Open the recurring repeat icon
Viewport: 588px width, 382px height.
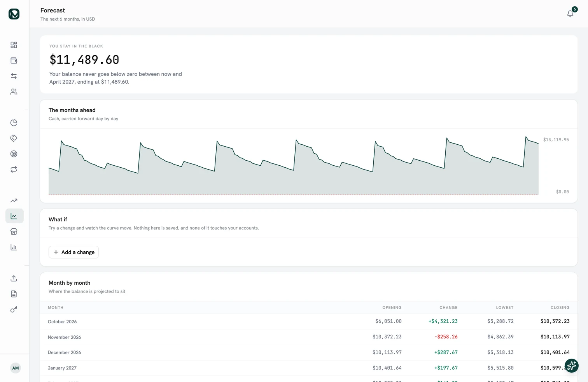pyautogui.click(x=14, y=170)
